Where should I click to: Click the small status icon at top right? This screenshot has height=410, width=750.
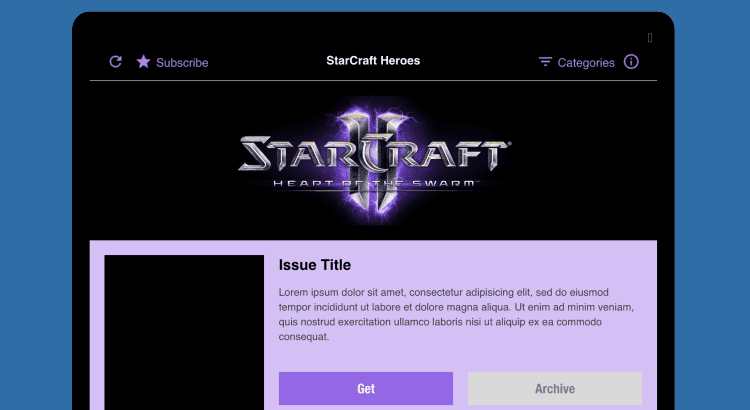point(650,38)
